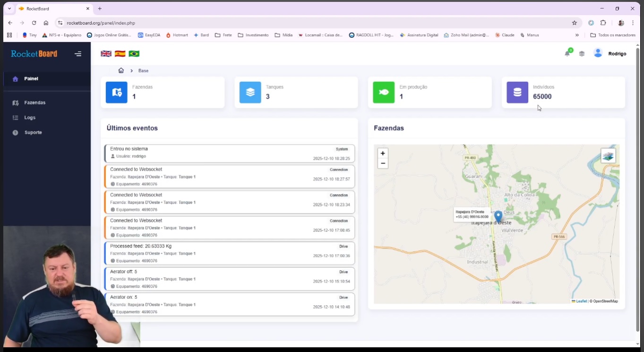Open the OpenStreetMap attribution link

(605, 301)
